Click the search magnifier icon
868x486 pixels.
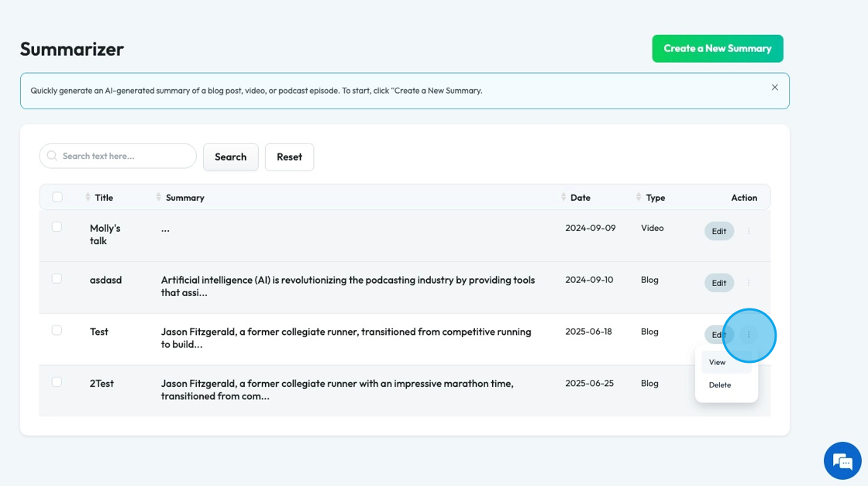(x=52, y=156)
